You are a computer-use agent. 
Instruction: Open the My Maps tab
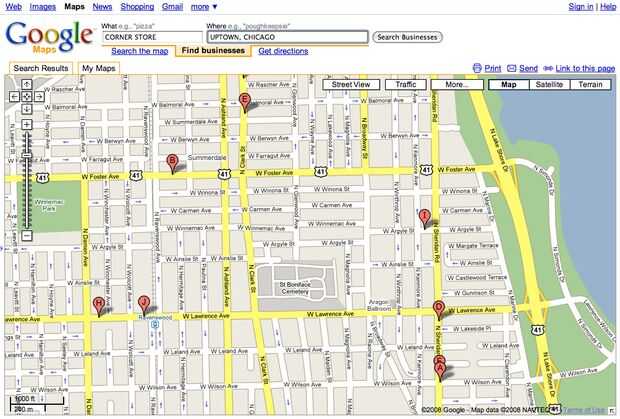[x=98, y=68]
